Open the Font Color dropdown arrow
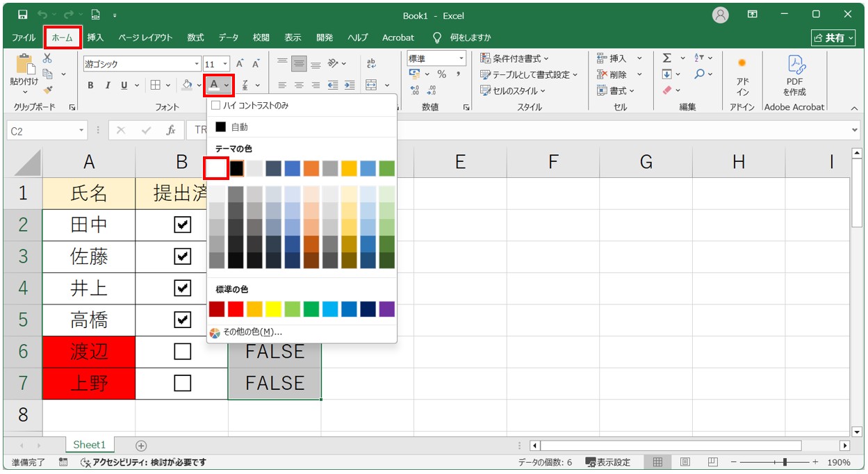Viewport: 868px width, 474px height. coord(227,85)
